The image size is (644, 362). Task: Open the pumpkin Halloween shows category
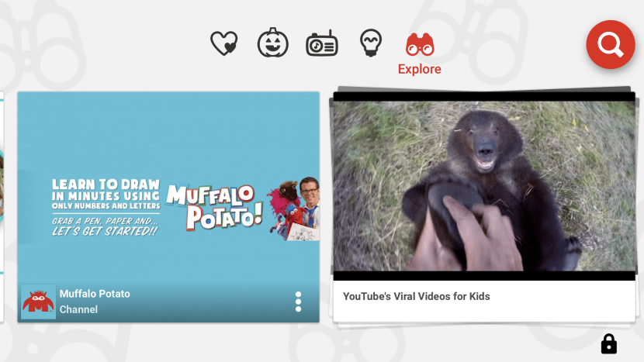pos(272,43)
